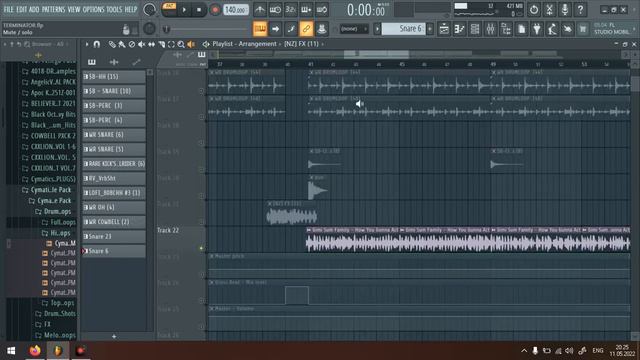Viewport: 640px width, 360px height.
Task: Click the main pitch slider
Action: [x=204, y=29]
